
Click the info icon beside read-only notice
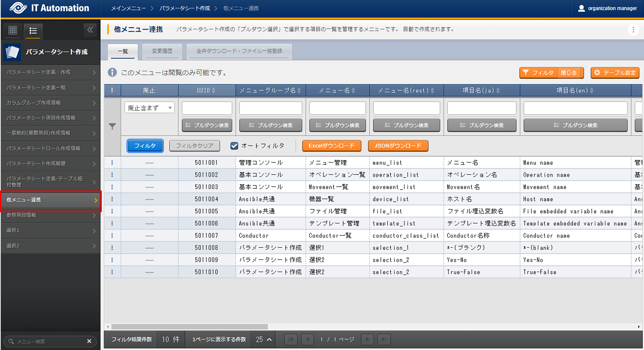point(113,73)
